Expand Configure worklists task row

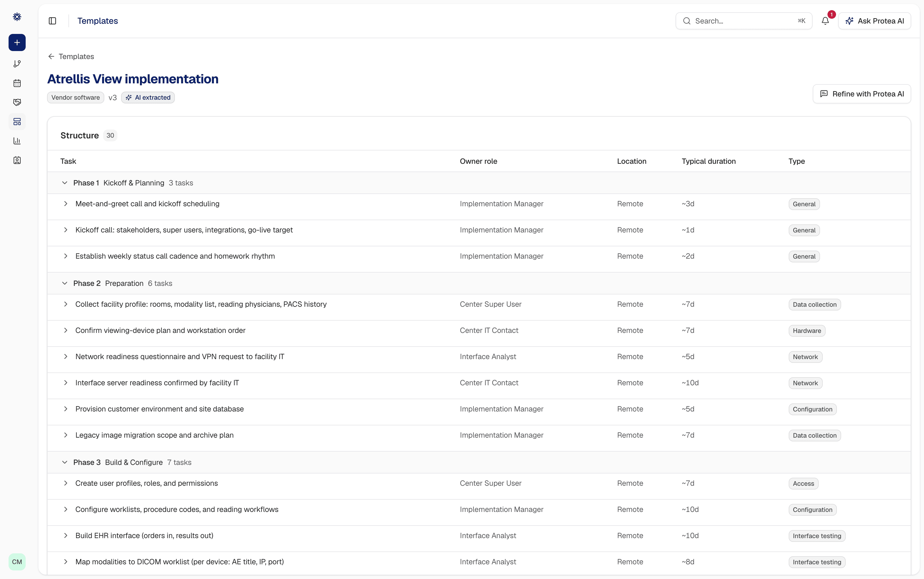tap(66, 509)
